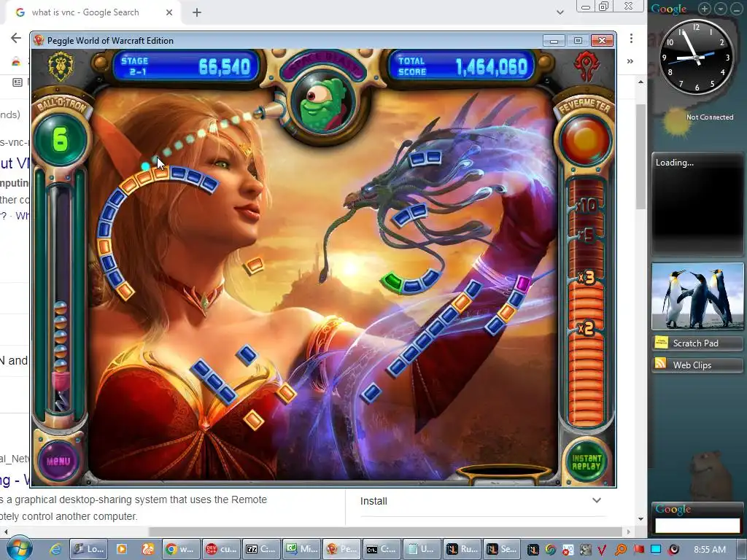Click Chrome's vertical scrollbar thumb
The height and width of the screenshot is (560, 747).
[640, 156]
